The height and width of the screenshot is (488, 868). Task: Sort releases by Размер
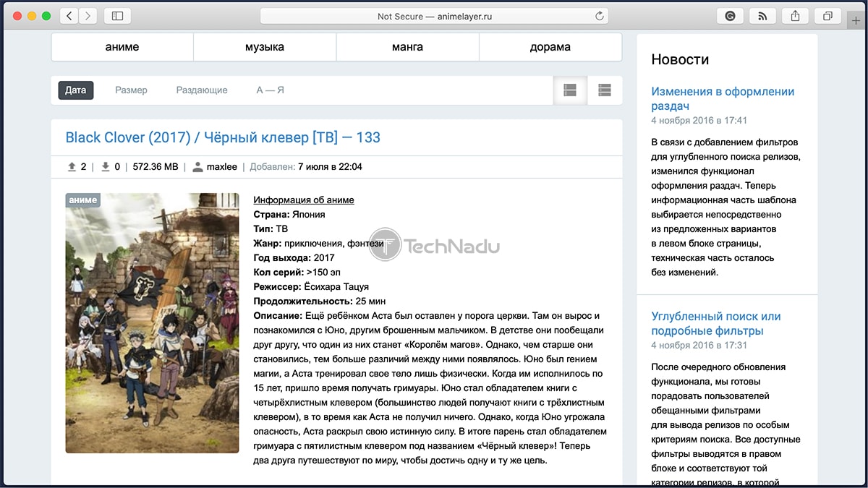[x=131, y=90]
